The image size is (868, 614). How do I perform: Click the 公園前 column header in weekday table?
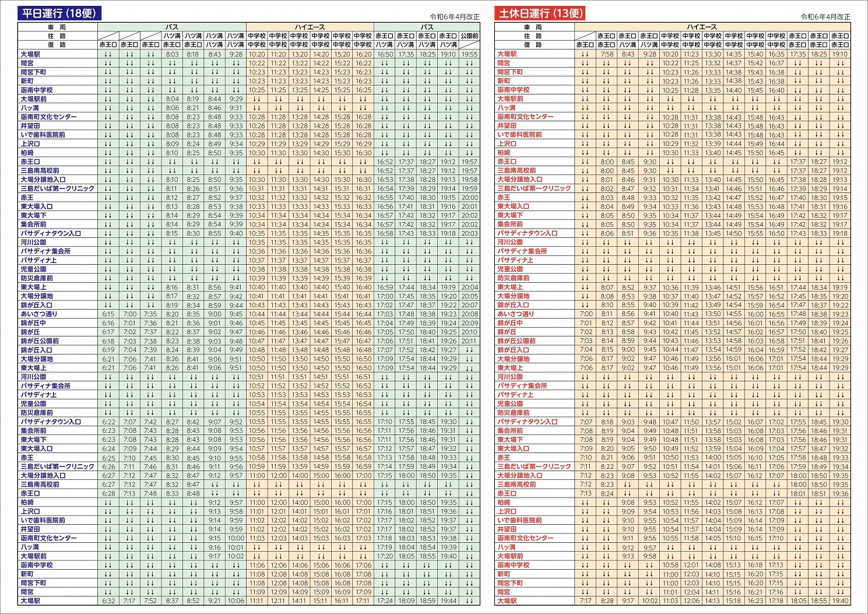pyautogui.click(x=469, y=36)
